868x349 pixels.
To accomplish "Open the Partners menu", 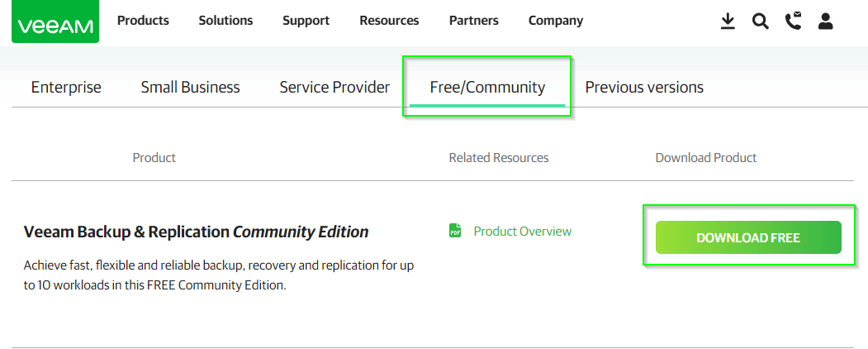I will [474, 21].
